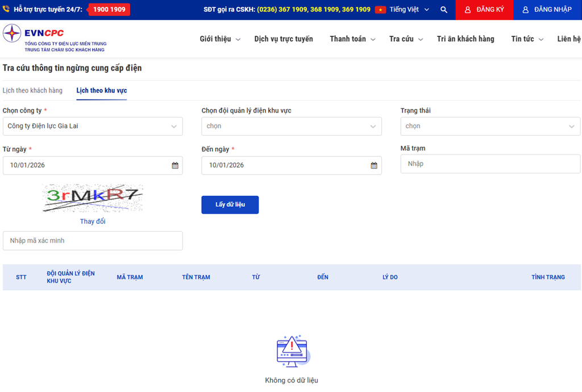Click the captcha verification image

93,197
